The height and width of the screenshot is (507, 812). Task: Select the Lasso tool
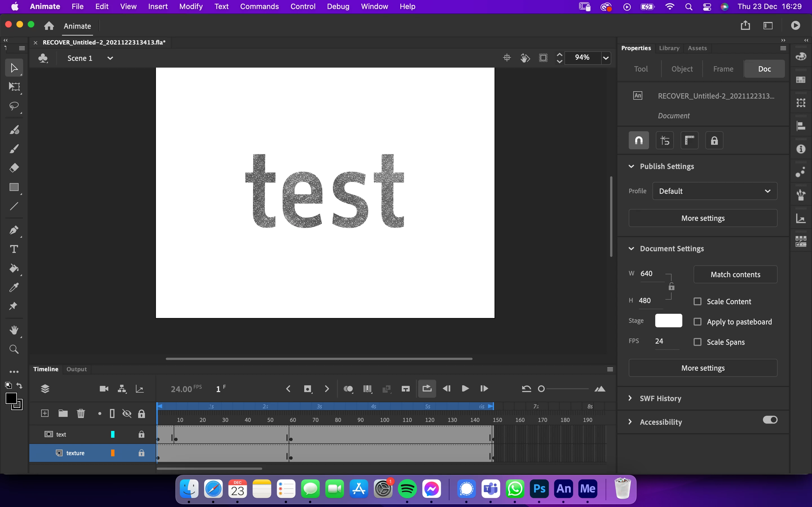(x=14, y=106)
